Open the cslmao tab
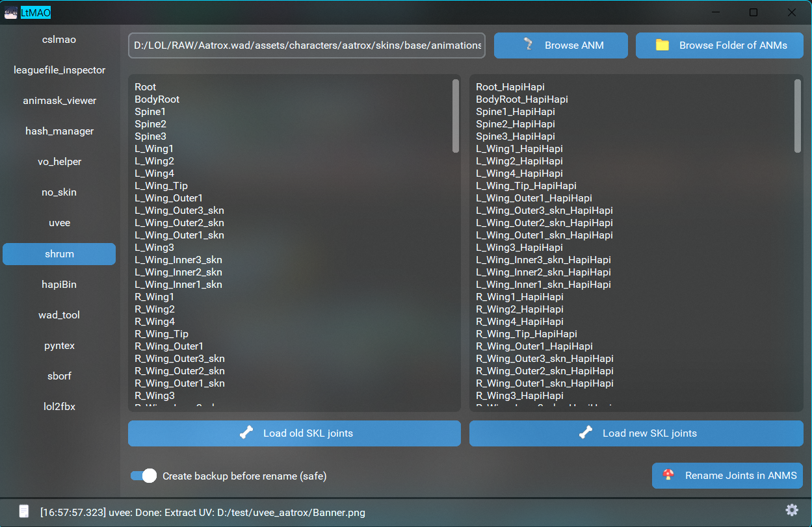This screenshot has height=527, width=812. click(x=59, y=40)
